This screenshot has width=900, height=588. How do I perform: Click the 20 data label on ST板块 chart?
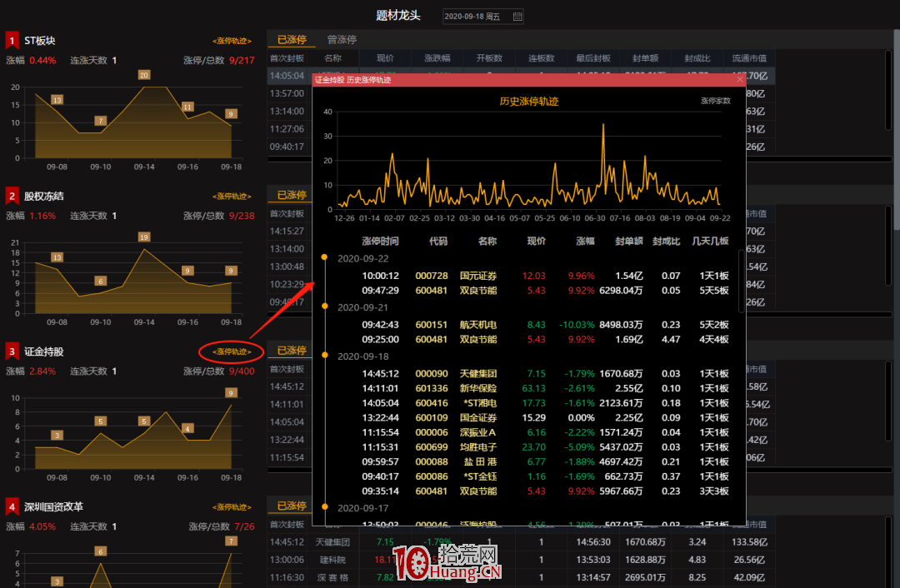[x=144, y=75]
